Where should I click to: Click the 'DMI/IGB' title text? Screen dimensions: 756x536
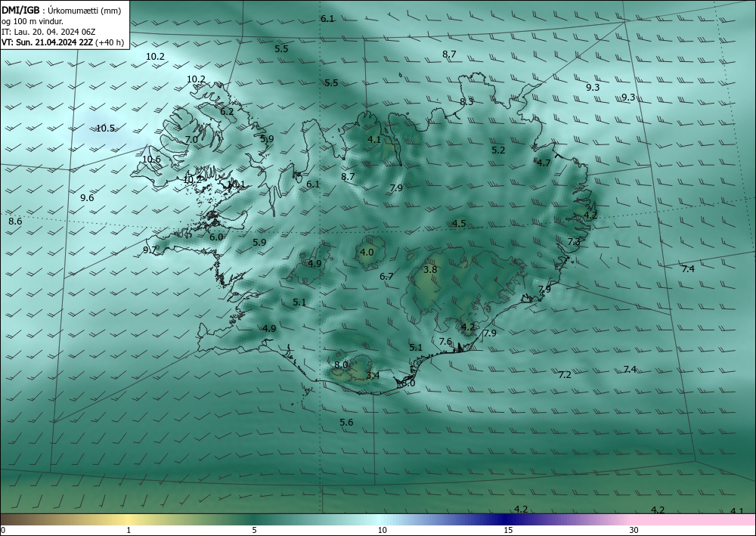(x=20, y=10)
